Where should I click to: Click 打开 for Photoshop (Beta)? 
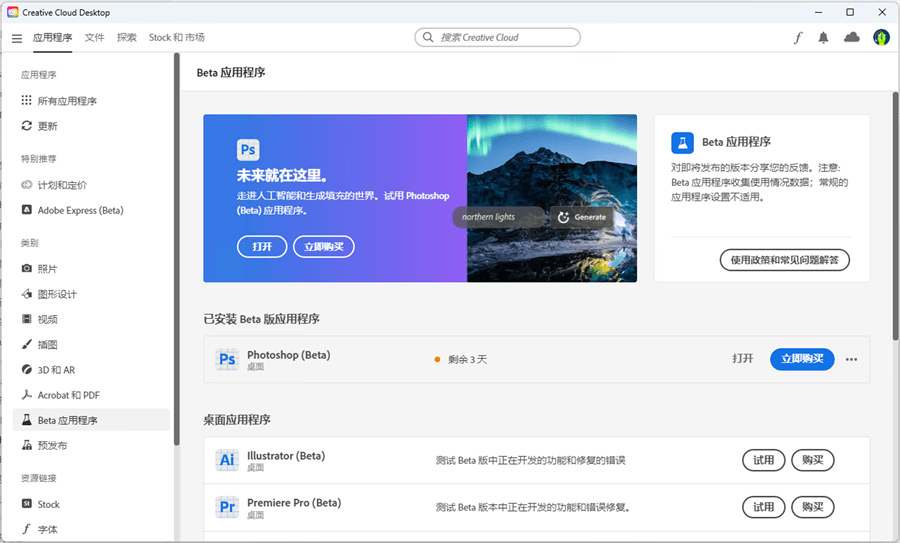pos(743,359)
